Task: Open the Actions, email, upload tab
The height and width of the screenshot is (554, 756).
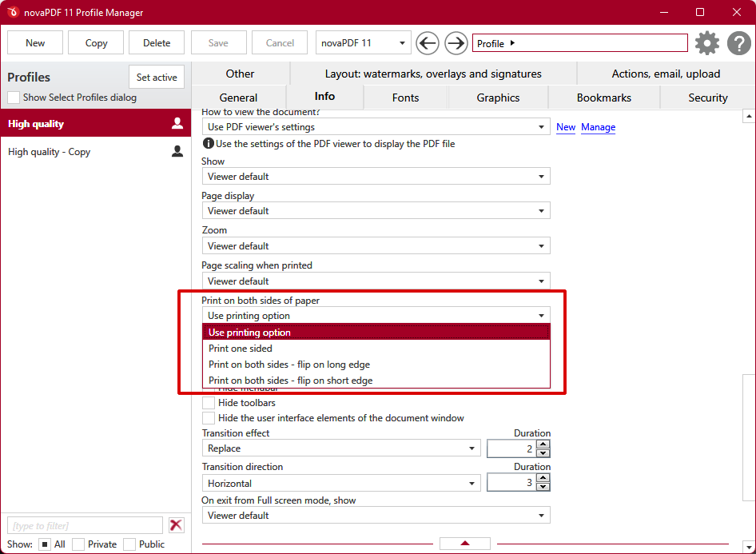Action: (x=666, y=74)
